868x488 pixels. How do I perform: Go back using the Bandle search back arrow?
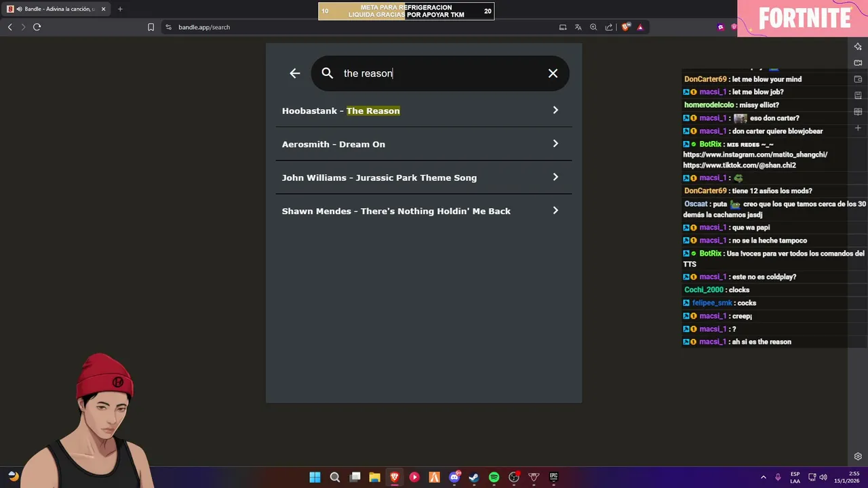coord(294,73)
